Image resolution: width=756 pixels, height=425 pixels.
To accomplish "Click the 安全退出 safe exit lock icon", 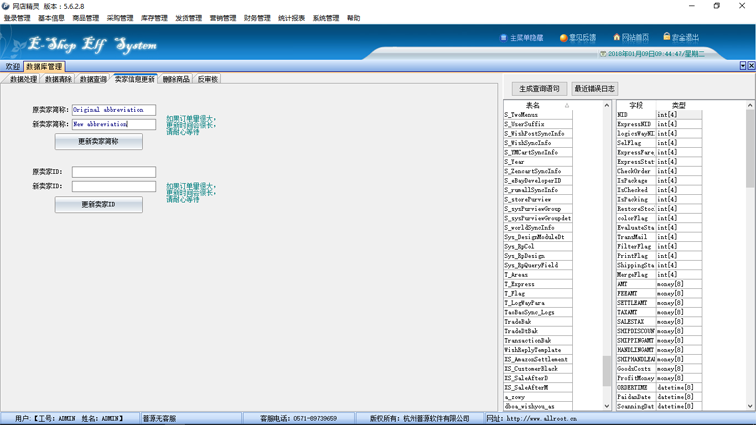I will coord(667,38).
